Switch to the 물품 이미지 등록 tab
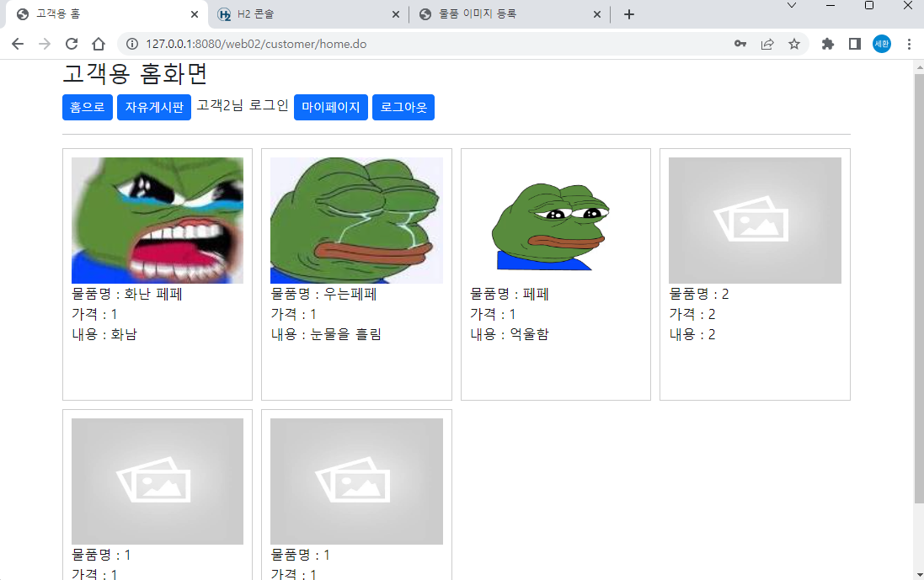Image resolution: width=924 pixels, height=580 pixels. 510,14
